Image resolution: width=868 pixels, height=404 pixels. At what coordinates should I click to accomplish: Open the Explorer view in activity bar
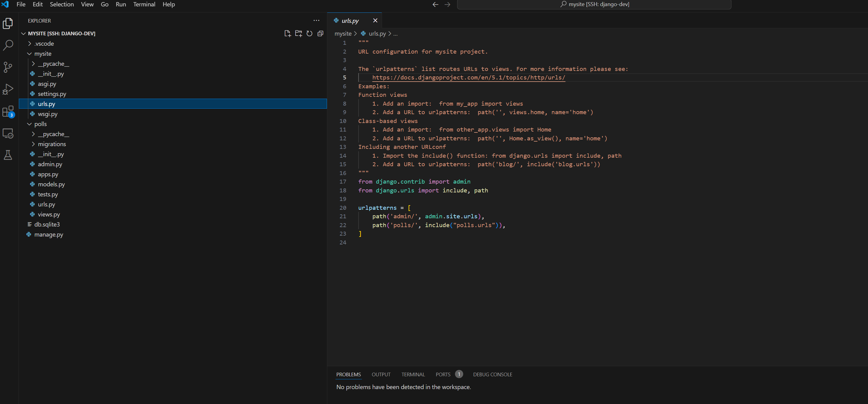8,23
